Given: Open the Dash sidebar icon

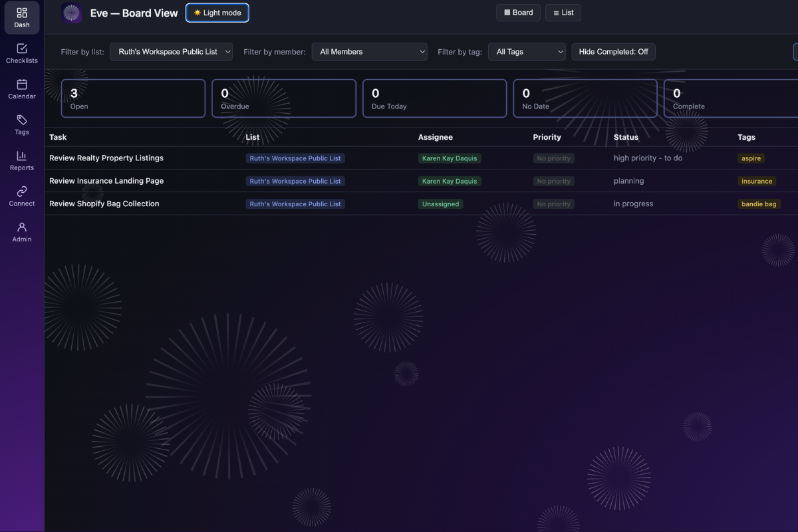Looking at the screenshot, I should pyautogui.click(x=22, y=18).
